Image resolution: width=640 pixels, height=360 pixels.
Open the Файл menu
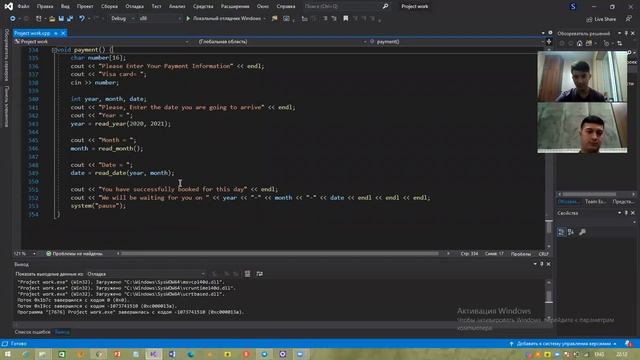click(x=23, y=6)
